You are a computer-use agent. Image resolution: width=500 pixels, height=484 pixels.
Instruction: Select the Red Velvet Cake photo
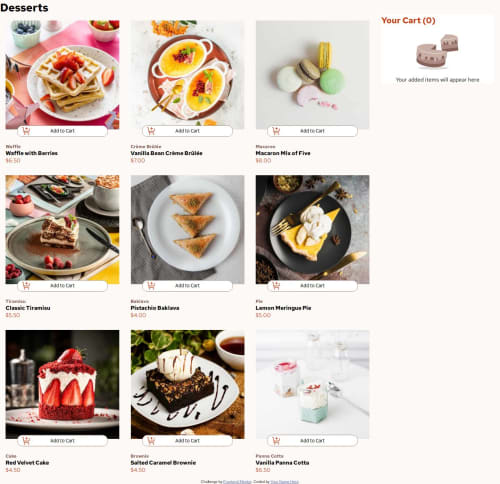coord(62,384)
